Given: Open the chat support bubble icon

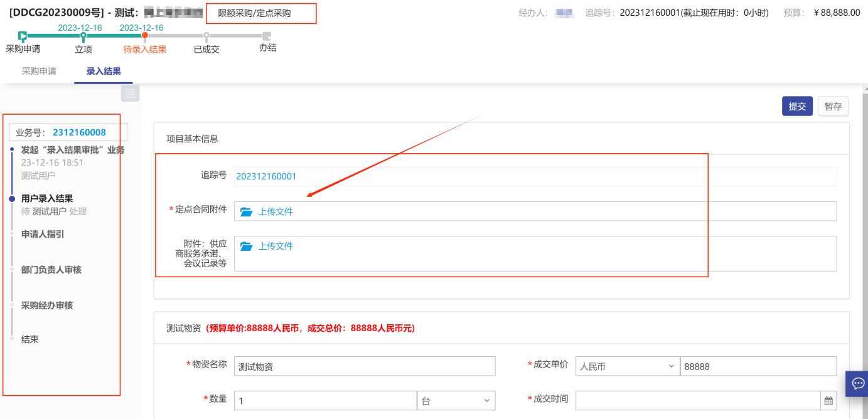Looking at the screenshot, I should 856,383.
